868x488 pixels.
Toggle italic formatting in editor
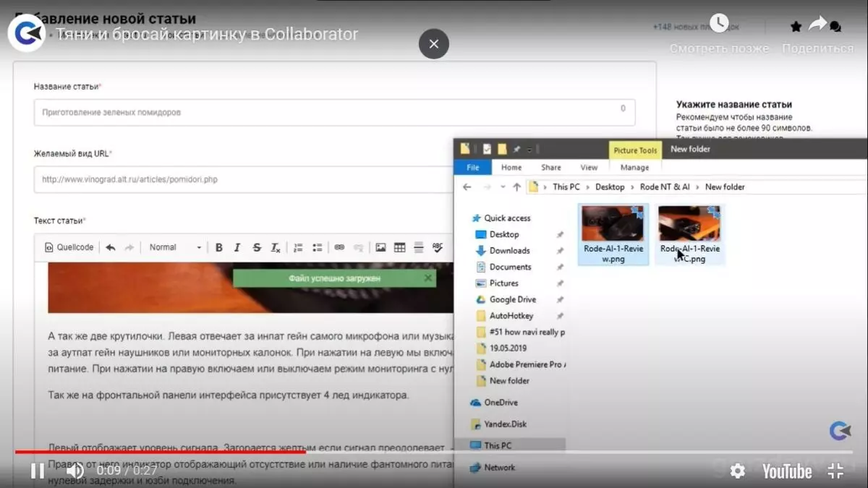[237, 247]
